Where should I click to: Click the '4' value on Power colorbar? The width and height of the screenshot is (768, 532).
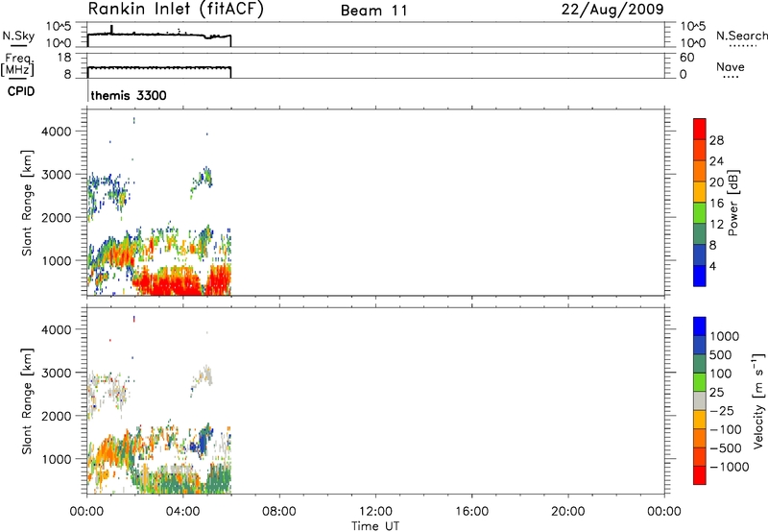713,266
